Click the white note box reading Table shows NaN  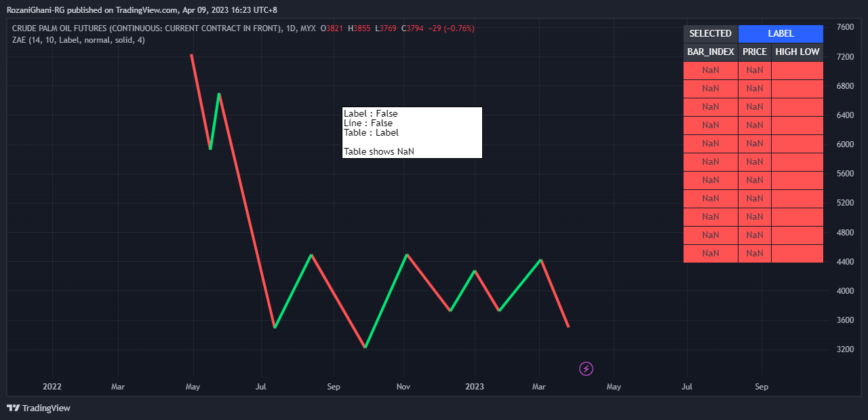tap(412, 132)
